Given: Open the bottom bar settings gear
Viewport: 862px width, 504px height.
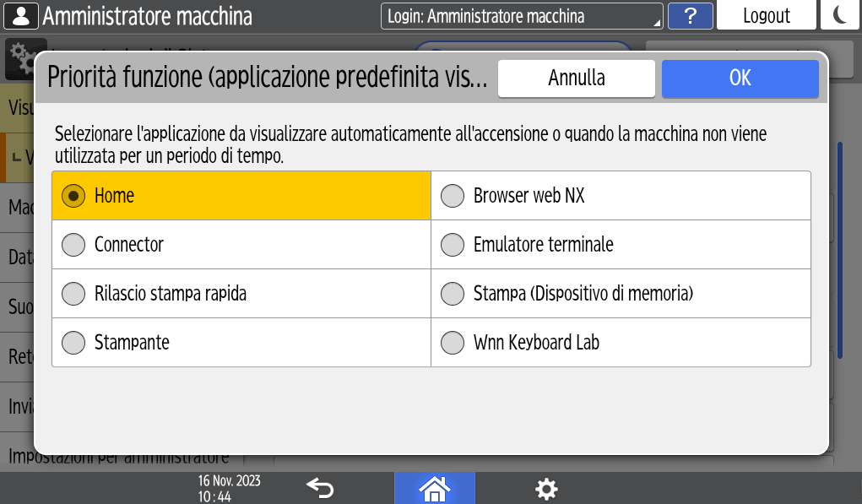Looking at the screenshot, I should click(546, 488).
